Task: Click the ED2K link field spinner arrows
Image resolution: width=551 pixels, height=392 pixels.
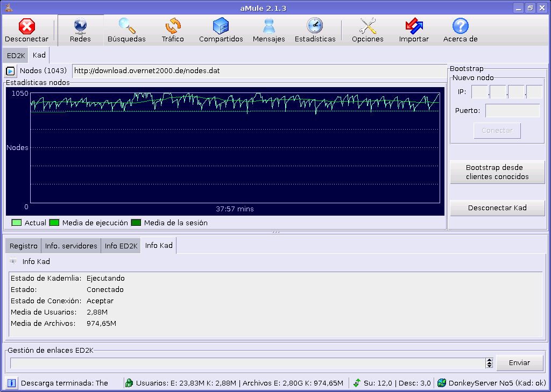Action: click(489, 364)
